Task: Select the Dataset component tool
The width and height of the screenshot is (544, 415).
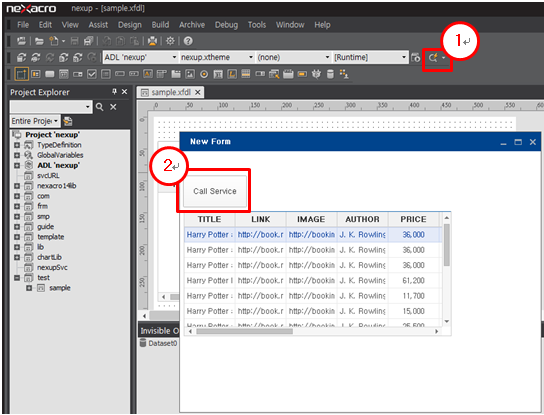Action: pos(330,74)
